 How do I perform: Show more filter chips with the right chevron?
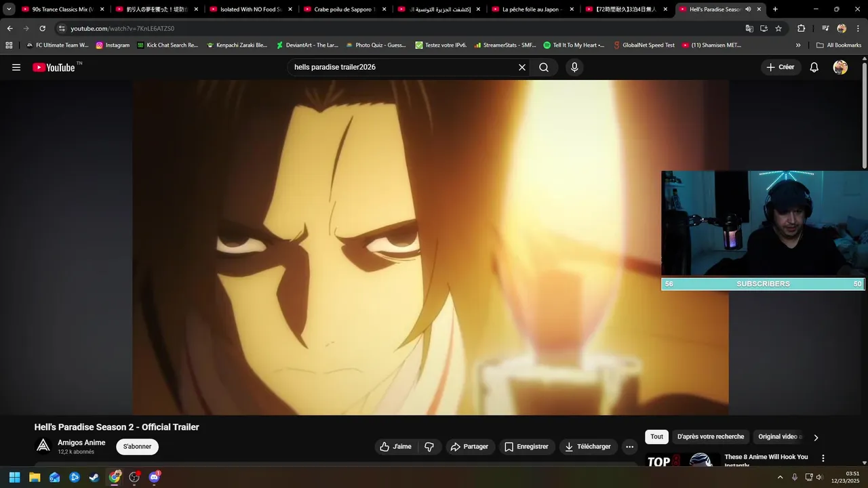click(816, 437)
